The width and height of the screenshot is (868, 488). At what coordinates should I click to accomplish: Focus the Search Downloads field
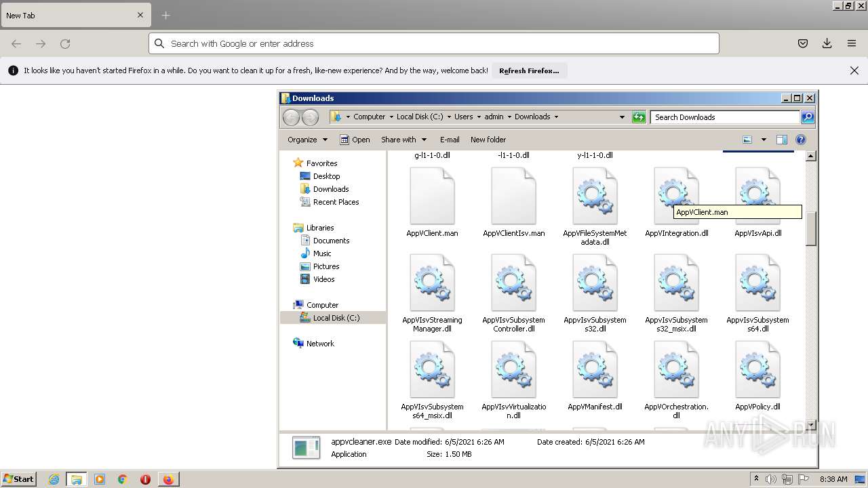pyautogui.click(x=724, y=117)
